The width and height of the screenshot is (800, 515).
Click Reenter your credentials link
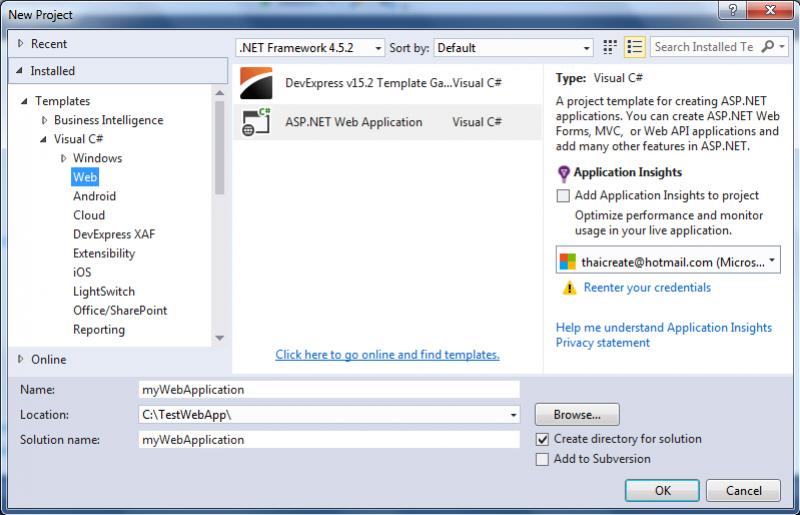(647, 288)
